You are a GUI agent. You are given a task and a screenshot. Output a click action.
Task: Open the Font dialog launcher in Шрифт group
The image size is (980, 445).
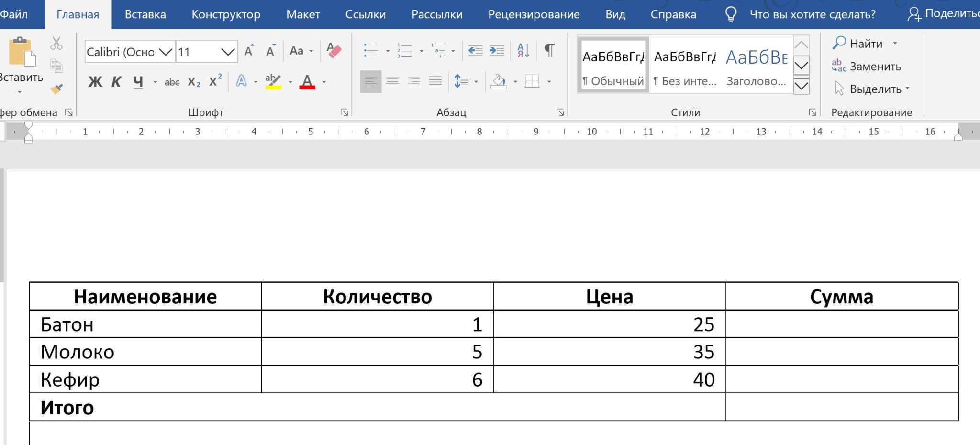(x=344, y=112)
